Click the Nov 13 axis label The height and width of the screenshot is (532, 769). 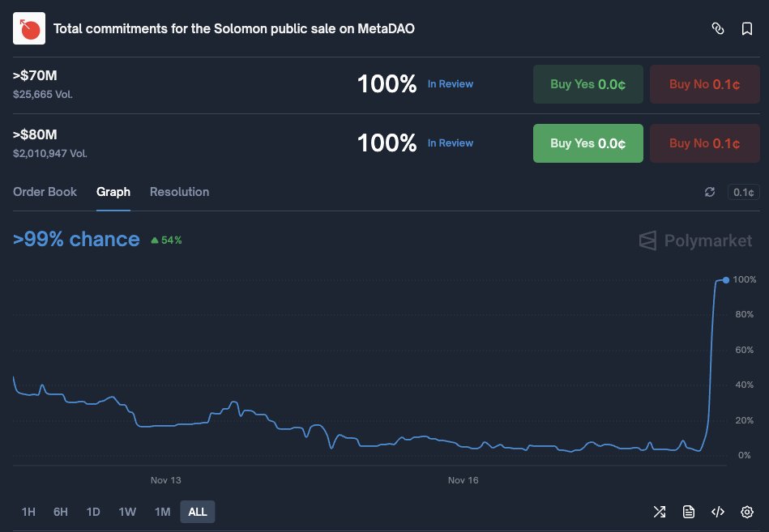[x=166, y=480]
